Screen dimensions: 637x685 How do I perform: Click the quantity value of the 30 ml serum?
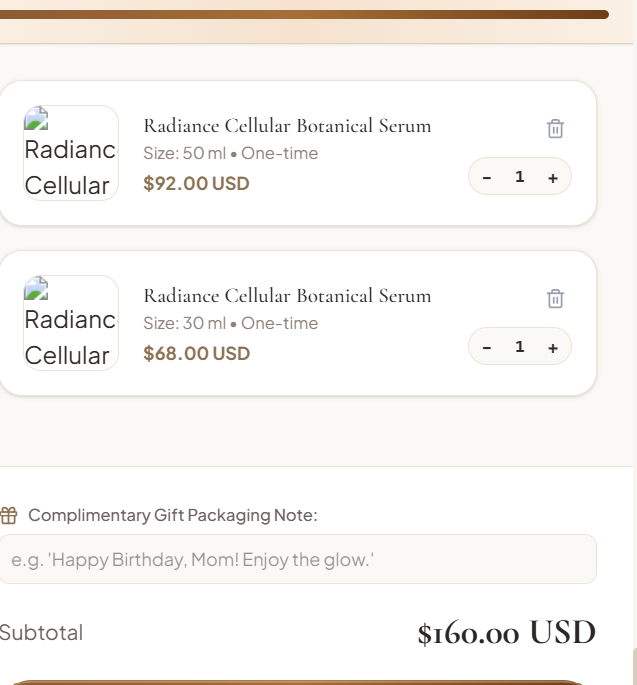519,347
